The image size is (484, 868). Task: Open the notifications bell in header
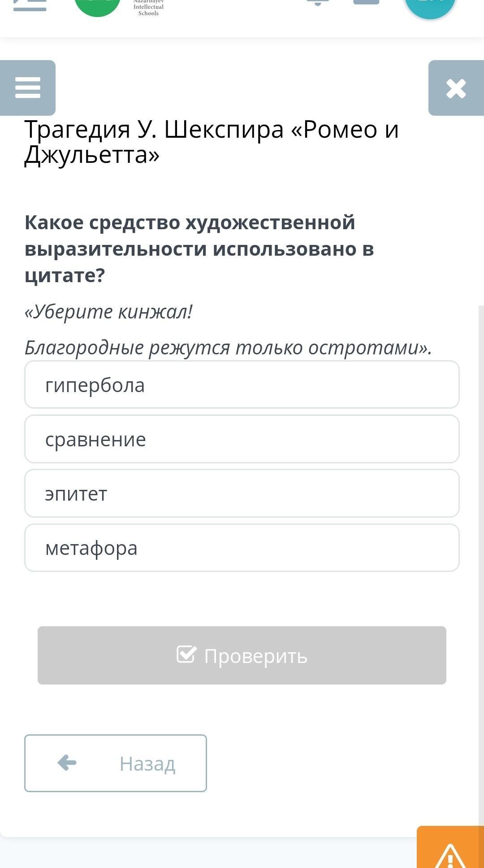tap(318, 2)
